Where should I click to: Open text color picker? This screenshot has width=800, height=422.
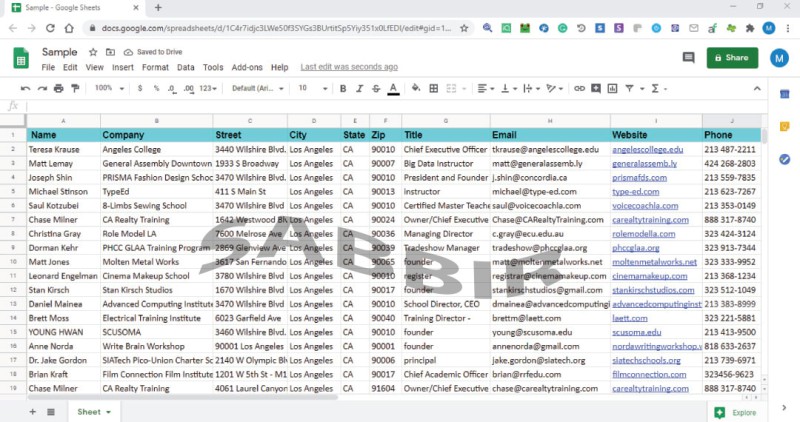click(393, 89)
